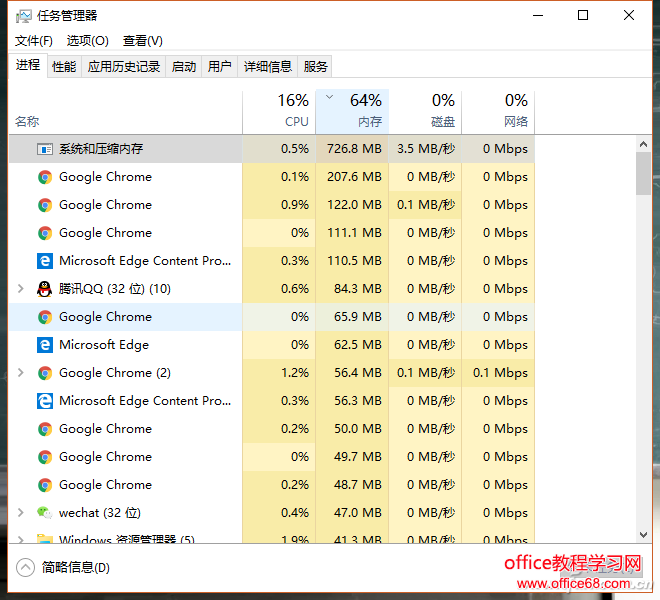Switch to the 服务 tab
Screen dimensions: 660x600
point(315,67)
